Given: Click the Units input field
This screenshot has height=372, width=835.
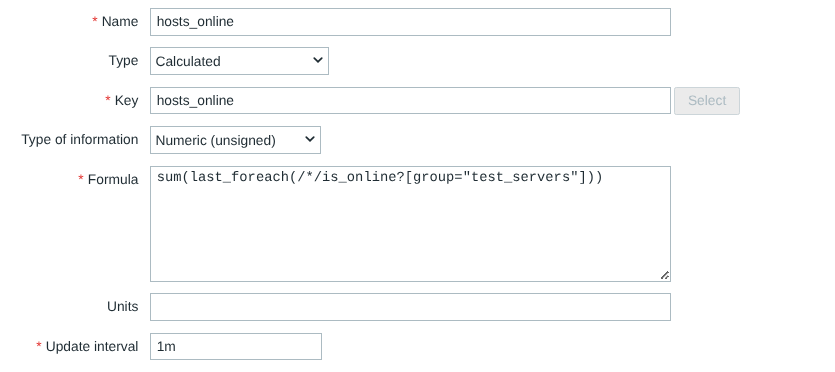Looking at the screenshot, I should click(x=410, y=307).
